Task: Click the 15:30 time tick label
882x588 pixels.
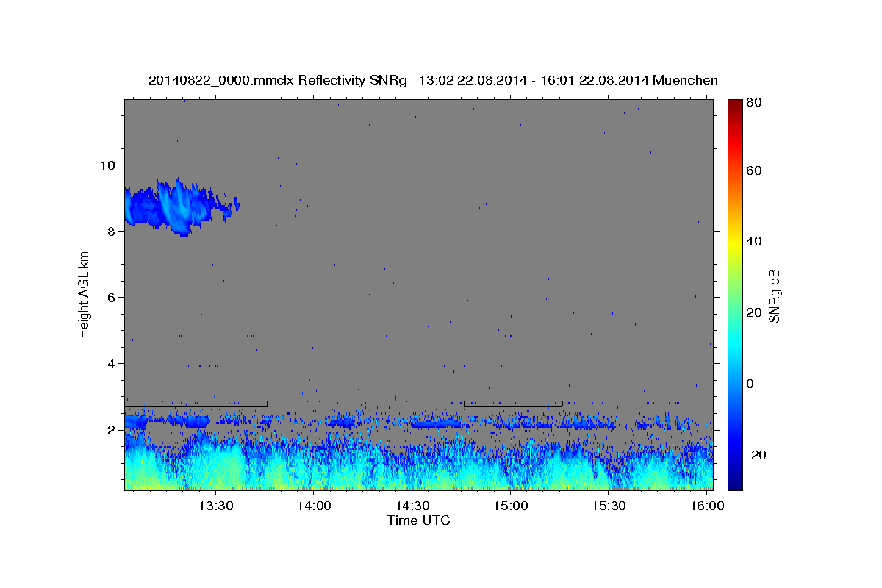Action: (609, 506)
